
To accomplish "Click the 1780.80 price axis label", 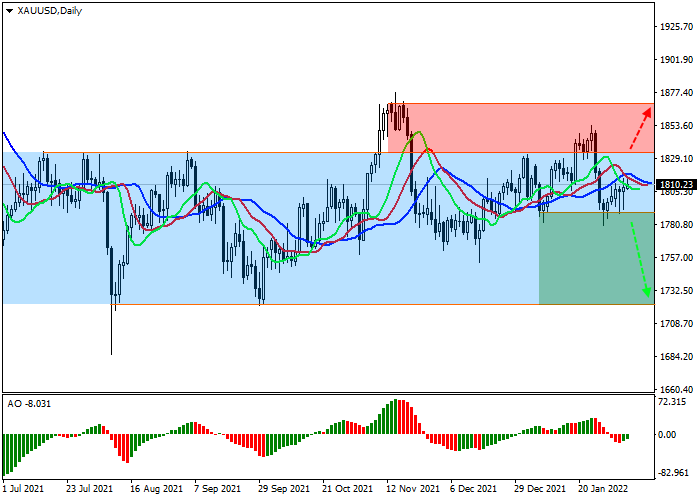I will (677, 225).
